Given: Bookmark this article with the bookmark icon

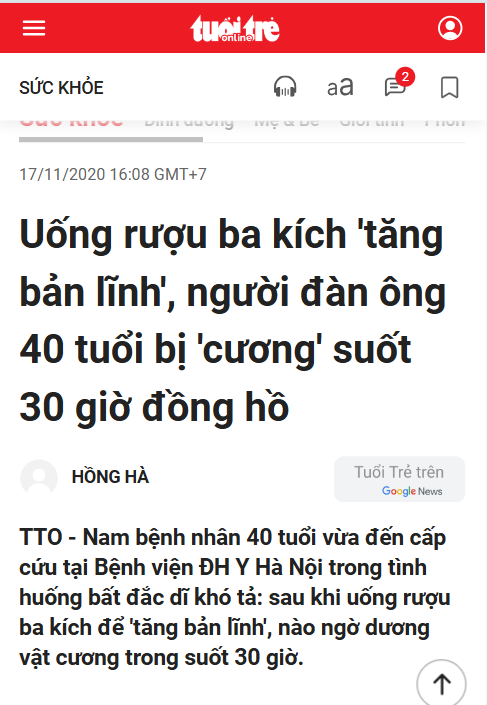Looking at the screenshot, I should click(x=450, y=87).
